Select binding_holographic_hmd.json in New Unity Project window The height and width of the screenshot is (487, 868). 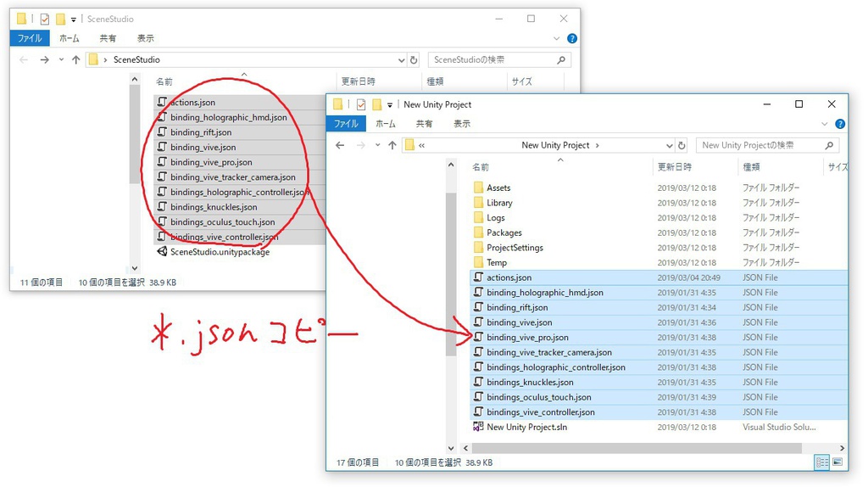(x=659, y=293)
